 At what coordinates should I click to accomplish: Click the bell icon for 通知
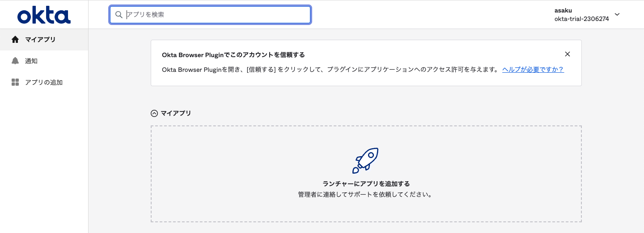(15, 61)
